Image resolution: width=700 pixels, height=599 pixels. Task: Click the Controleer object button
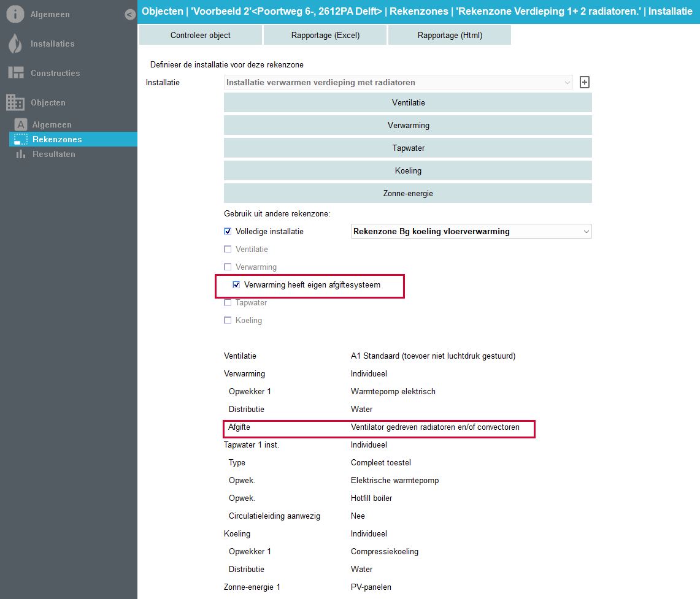pyautogui.click(x=201, y=35)
